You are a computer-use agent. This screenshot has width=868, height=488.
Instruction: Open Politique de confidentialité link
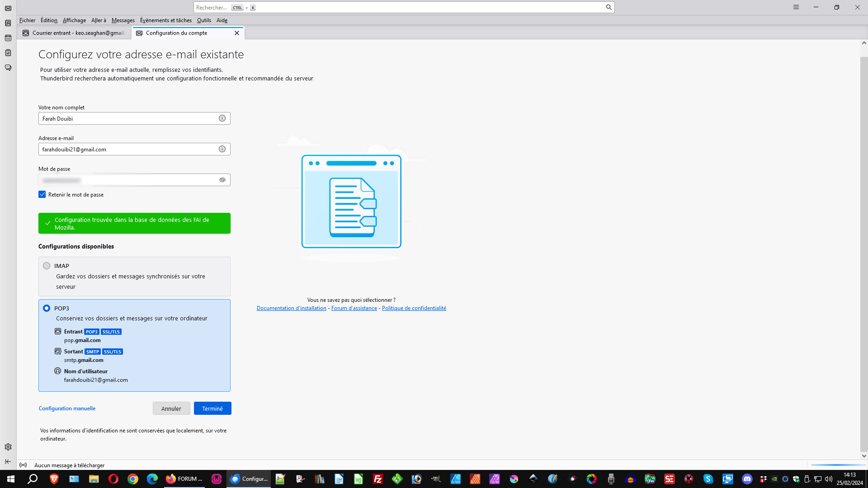point(414,308)
